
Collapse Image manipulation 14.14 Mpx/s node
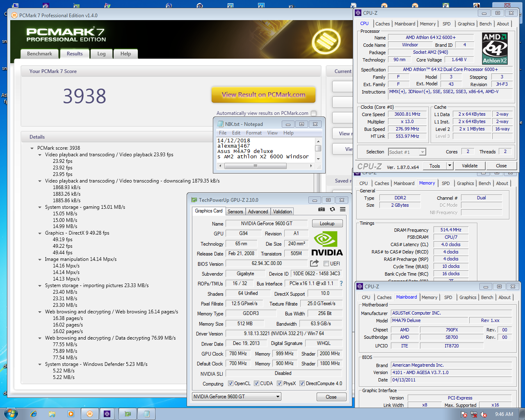40,259
